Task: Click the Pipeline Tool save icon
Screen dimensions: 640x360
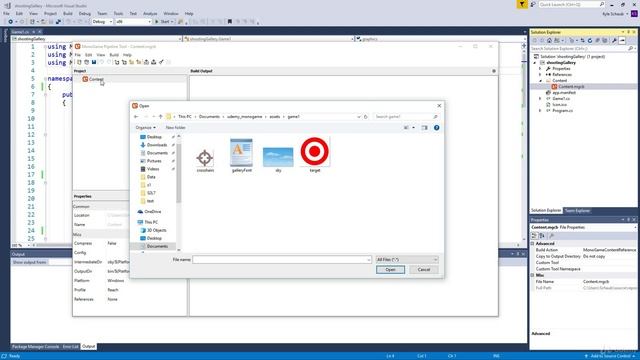Action: click(x=94, y=62)
